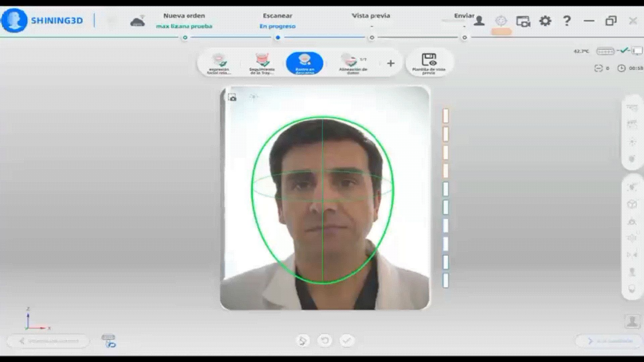
Task: Open the left arrow expander at bottom left
Action: click(x=22, y=341)
